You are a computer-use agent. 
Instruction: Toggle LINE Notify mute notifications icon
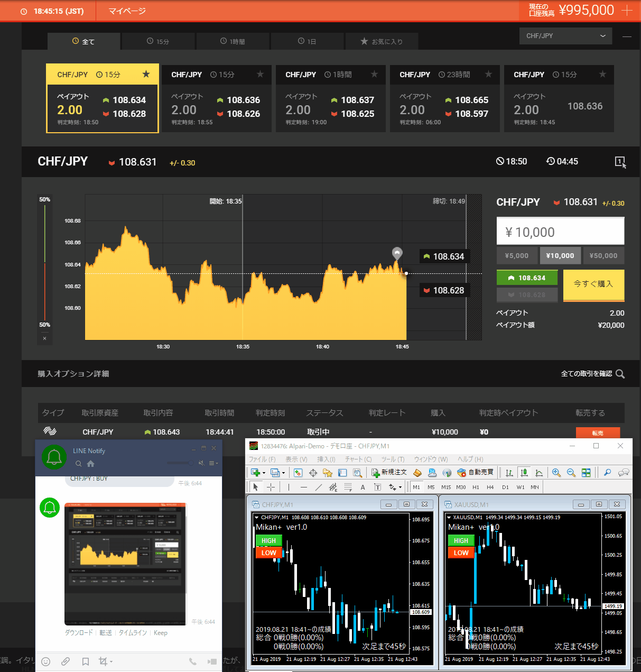(x=201, y=463)
